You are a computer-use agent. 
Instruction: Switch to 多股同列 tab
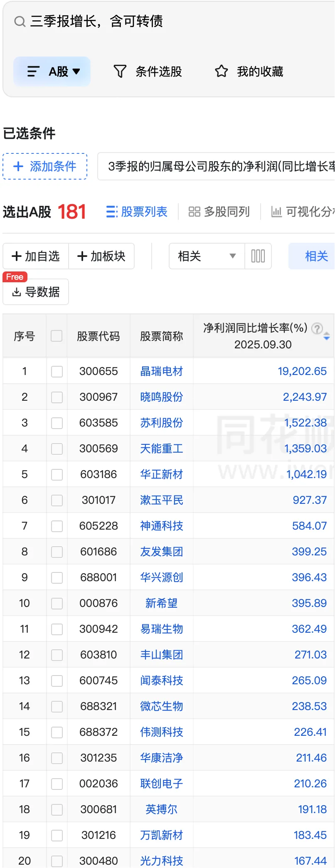point(219,212)
